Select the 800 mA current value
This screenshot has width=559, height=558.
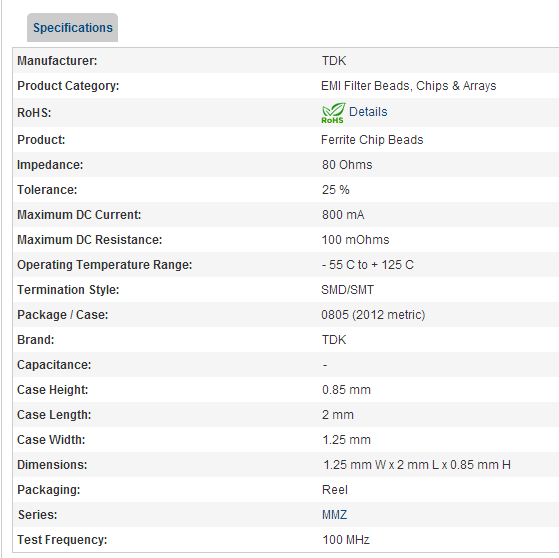(x=343, y=215)
